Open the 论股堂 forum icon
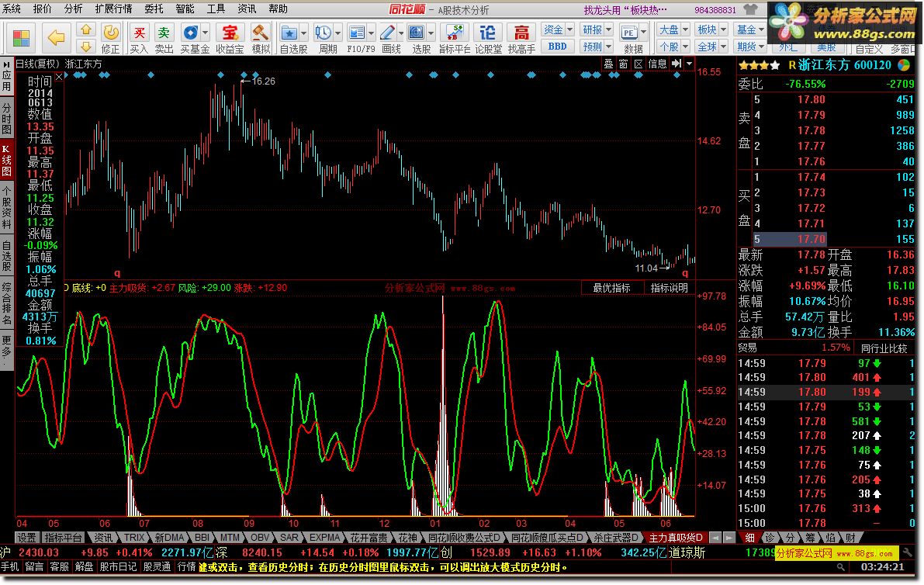Image resolution: width=924 pixels, height=585 pixels. [488, 33]
